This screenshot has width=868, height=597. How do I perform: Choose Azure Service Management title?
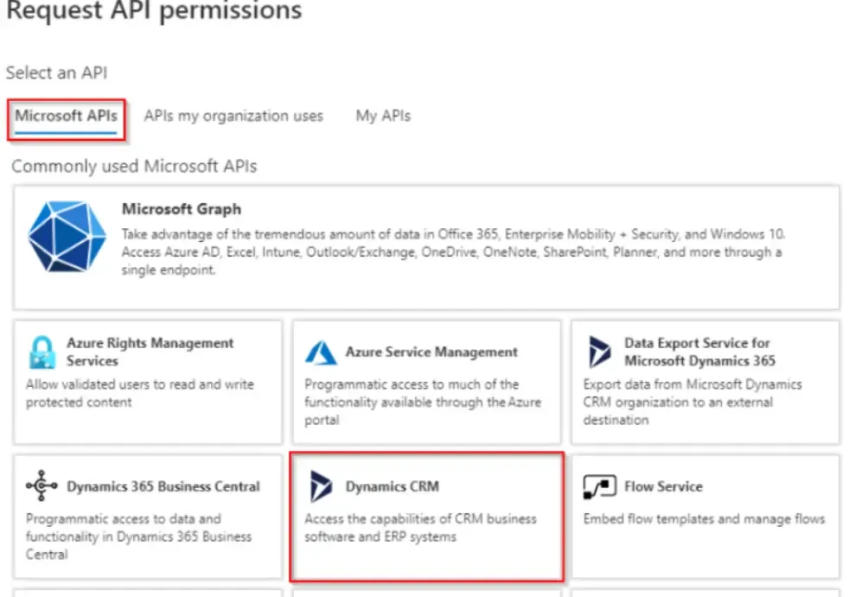[x=431, y=352]
